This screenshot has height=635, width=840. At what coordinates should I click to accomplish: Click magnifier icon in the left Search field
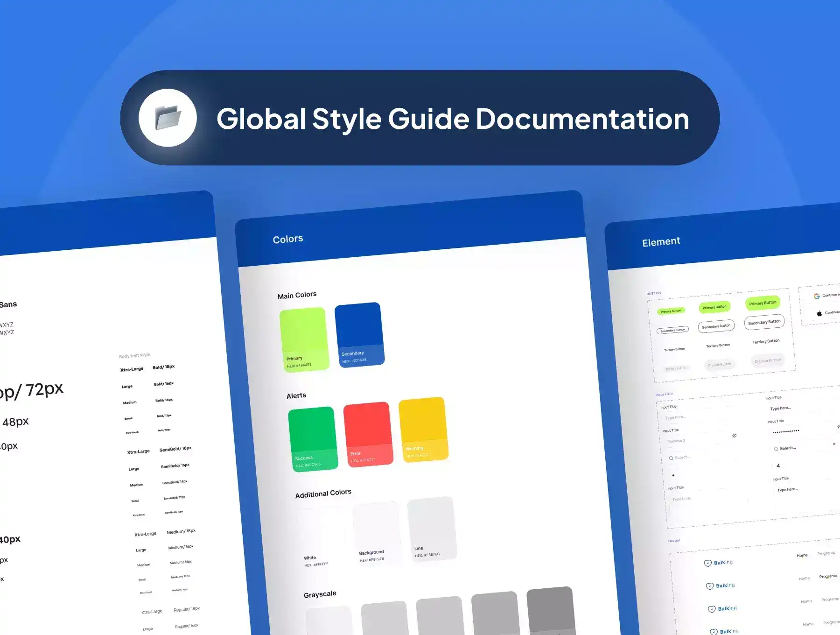pyautogui.click(x=671, y=458)
